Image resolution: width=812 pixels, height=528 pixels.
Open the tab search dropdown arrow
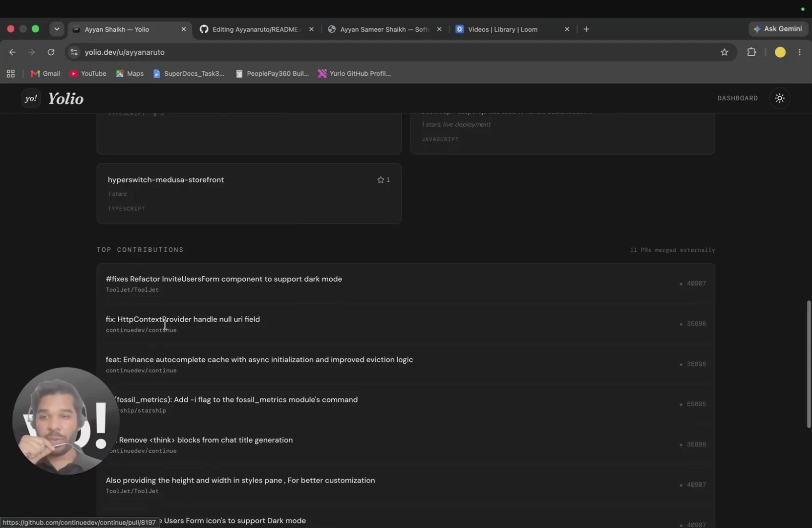[57, 29]
